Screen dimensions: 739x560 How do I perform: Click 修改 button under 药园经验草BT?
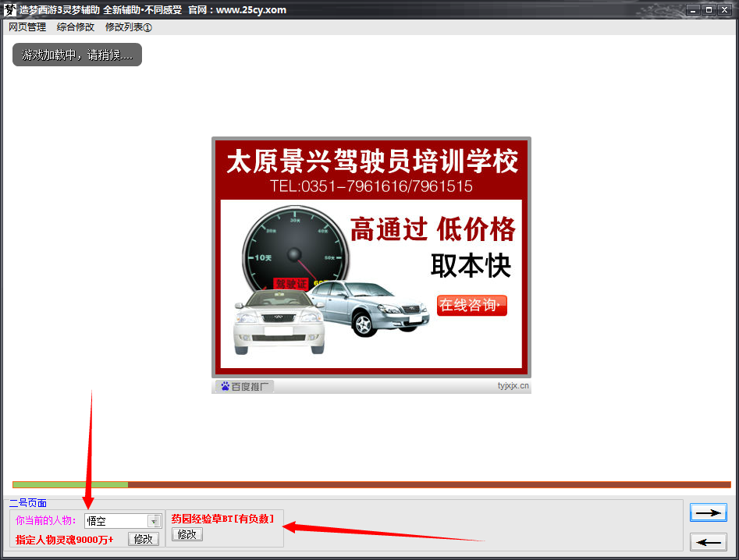pos(187,534)
